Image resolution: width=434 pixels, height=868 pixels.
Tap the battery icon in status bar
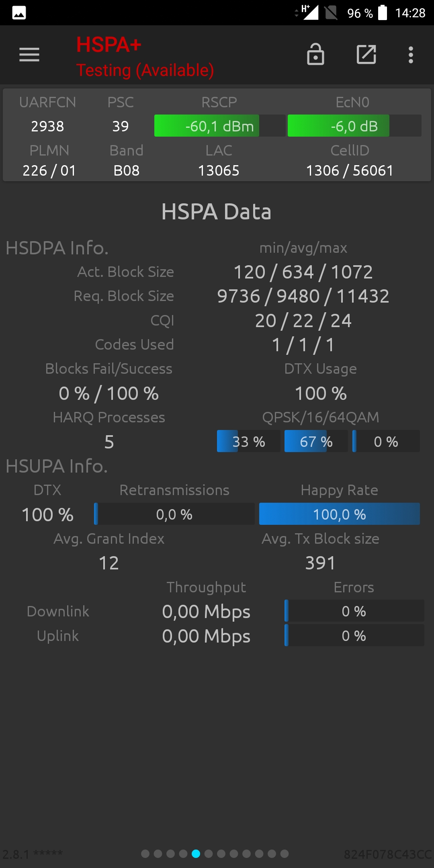(383, 12)
